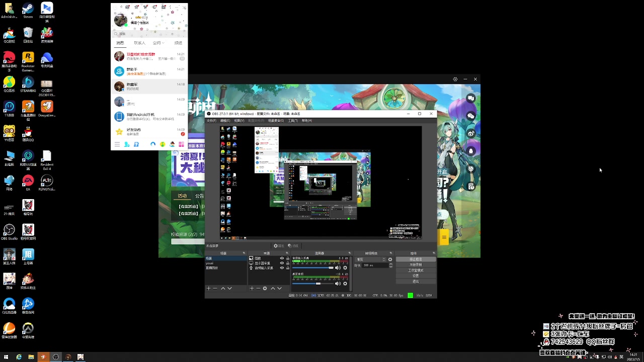Open the transition type dropdown in OBS
The height and width of the screenshot is (362, 644).
(x=371, y=259)
